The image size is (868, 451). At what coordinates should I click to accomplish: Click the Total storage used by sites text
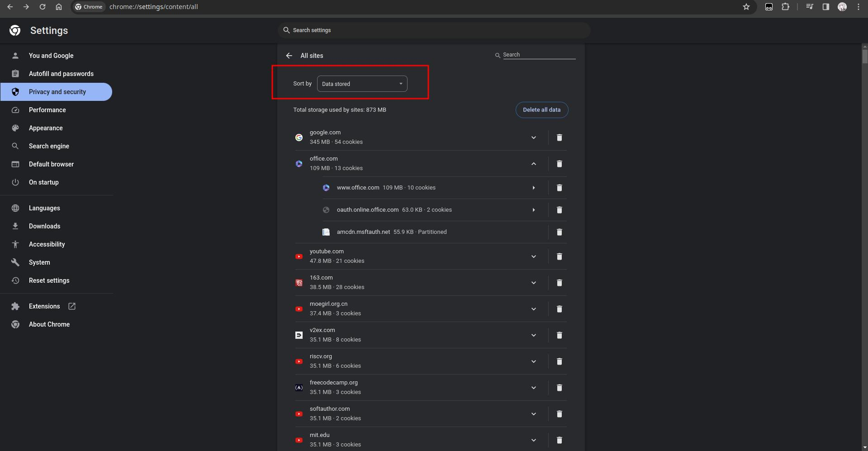click(340, 110)
